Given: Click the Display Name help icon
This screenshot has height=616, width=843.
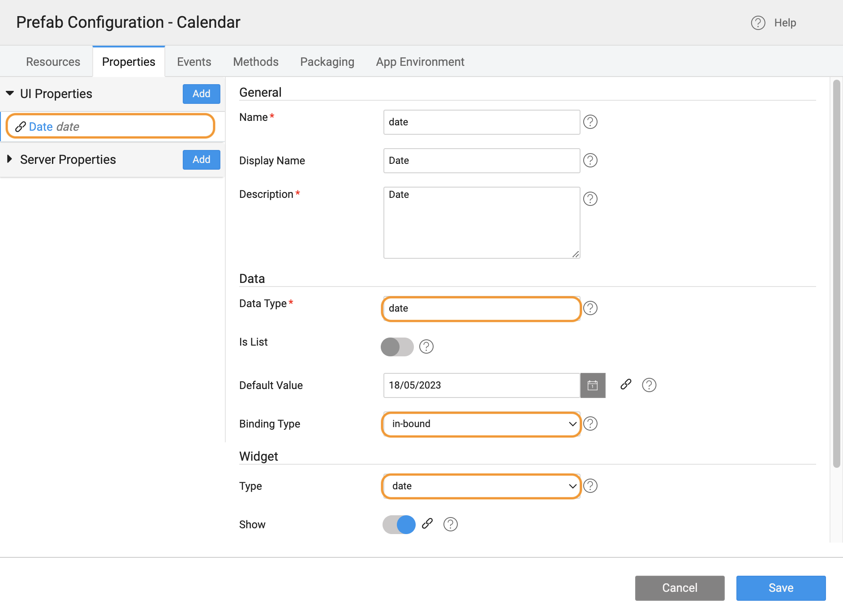Looking at the screenshot, I should click(590, 160).
